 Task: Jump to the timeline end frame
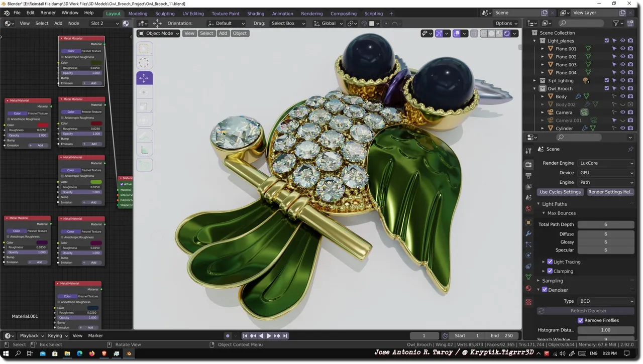click(x=285, y=336)
